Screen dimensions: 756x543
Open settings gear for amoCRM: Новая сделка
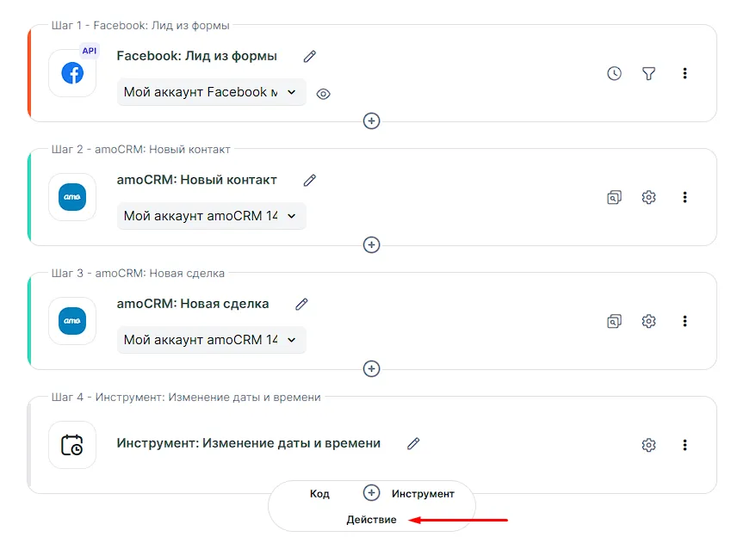[x=649, y=321]
